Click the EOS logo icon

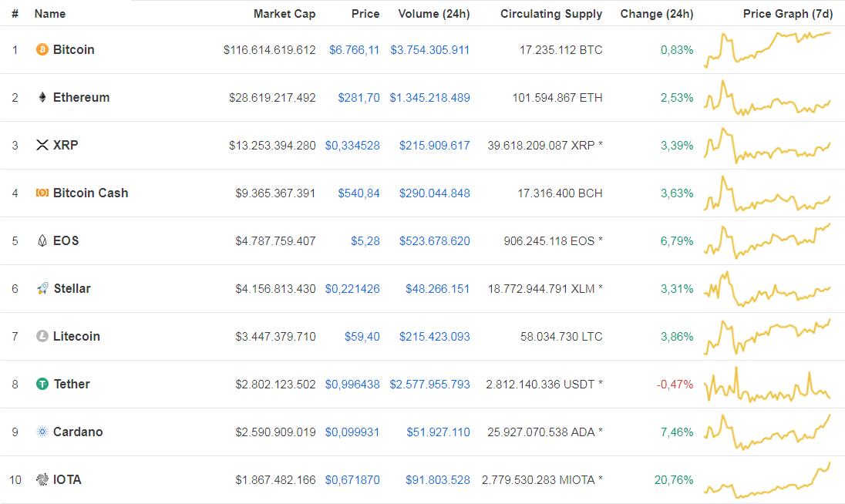42,240
